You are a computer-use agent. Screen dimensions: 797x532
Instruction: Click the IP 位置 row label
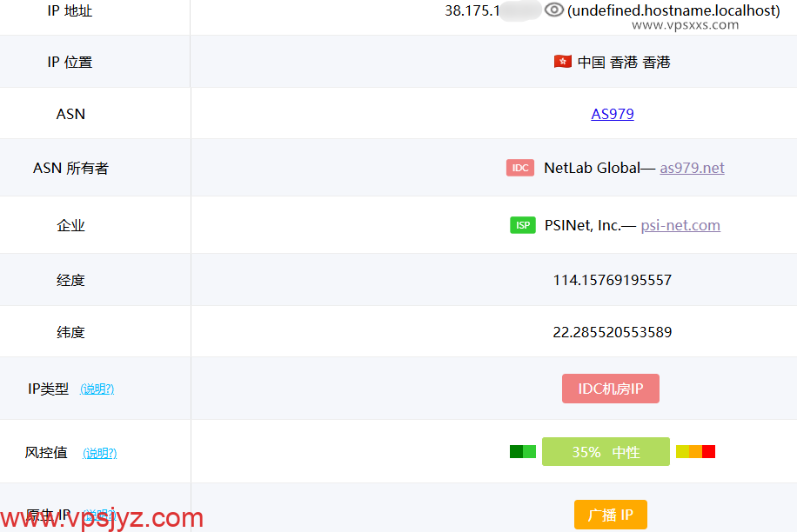pyautogui.click(x=70, y=62)
